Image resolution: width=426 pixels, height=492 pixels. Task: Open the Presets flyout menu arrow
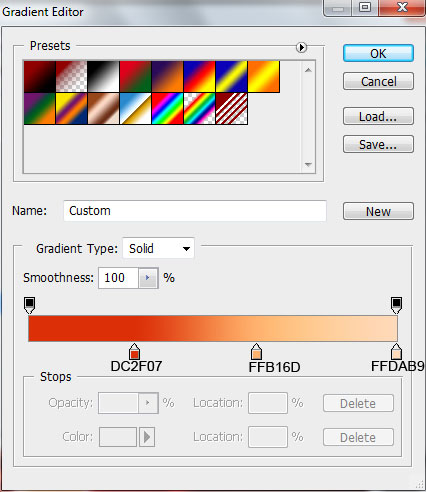coord(301,47)
